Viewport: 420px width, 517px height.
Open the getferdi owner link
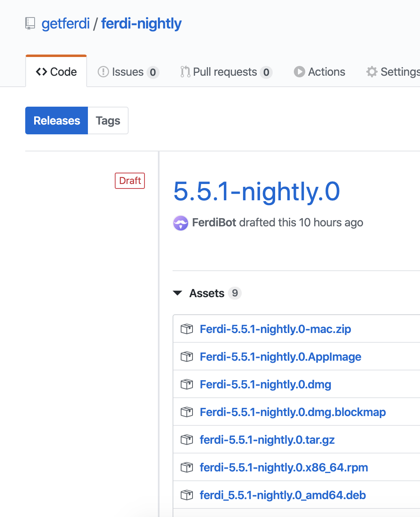[x=66, y=24]
